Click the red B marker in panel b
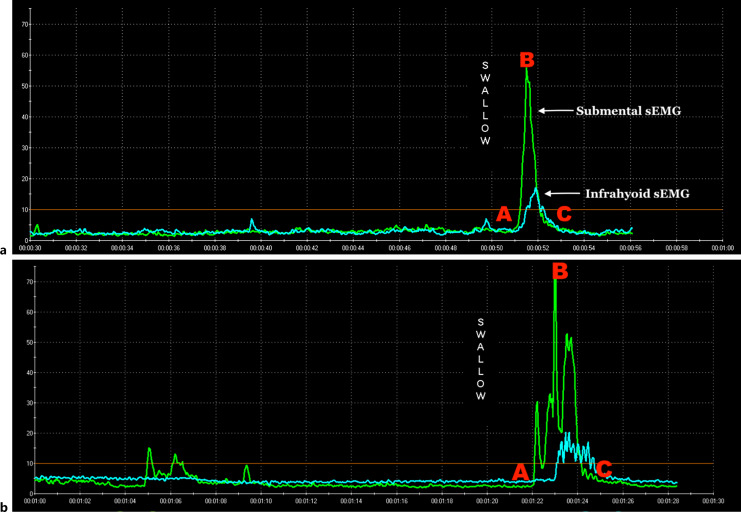 click(559, 271)
